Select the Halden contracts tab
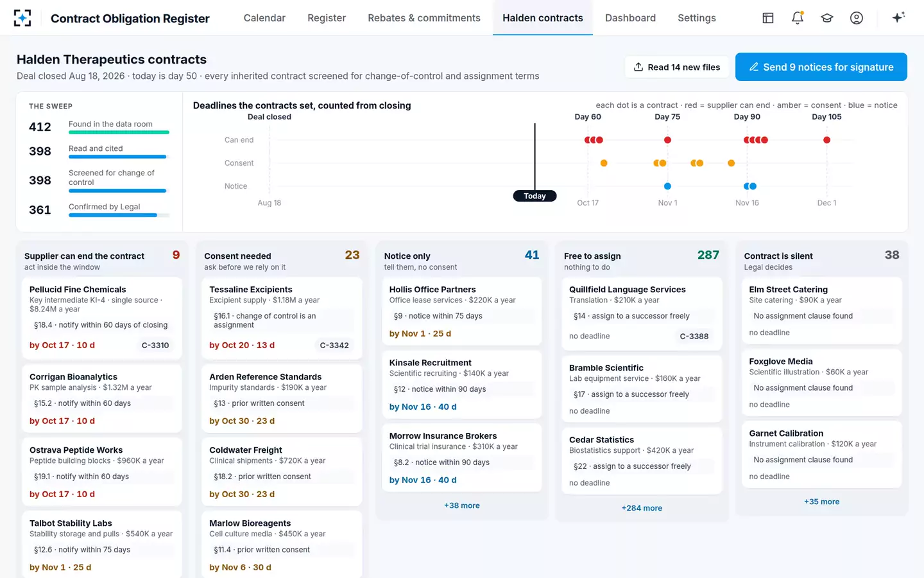Image resolution: width=924 pixels, height=578 pixels. (543, 18)
